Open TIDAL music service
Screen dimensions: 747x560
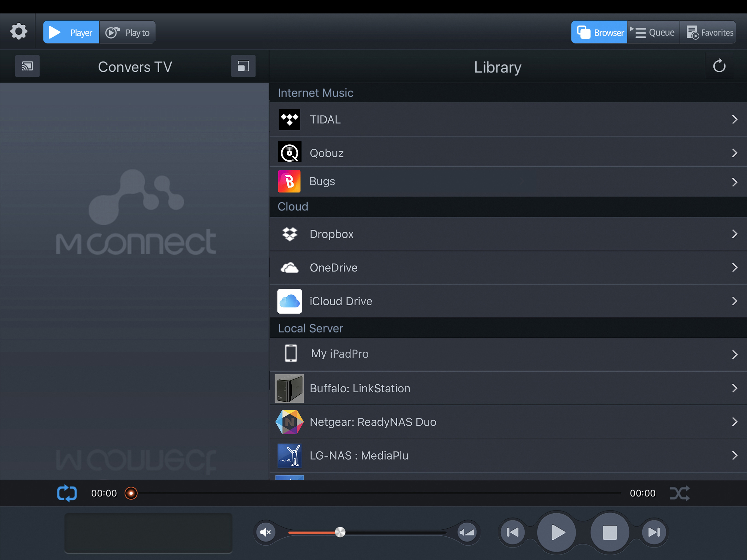(x=508, y=119)
